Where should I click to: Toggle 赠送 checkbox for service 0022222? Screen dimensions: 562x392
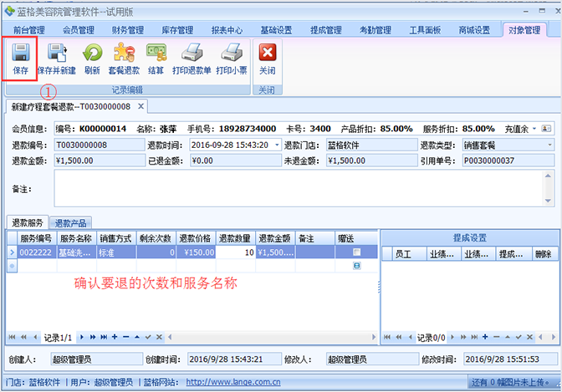356,252
